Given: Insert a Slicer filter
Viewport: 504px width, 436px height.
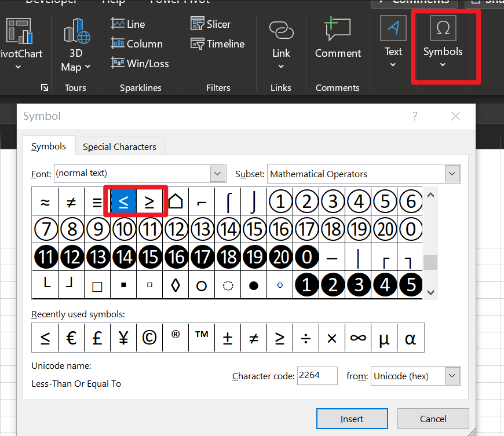Looking at the screenshot, I should [x=210, y=24].
